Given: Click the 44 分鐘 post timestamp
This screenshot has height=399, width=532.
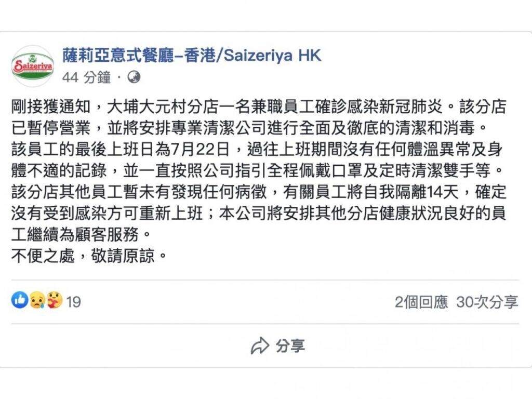Looking at the screenshot, I should pyautogui.click(x=86, y=78).
